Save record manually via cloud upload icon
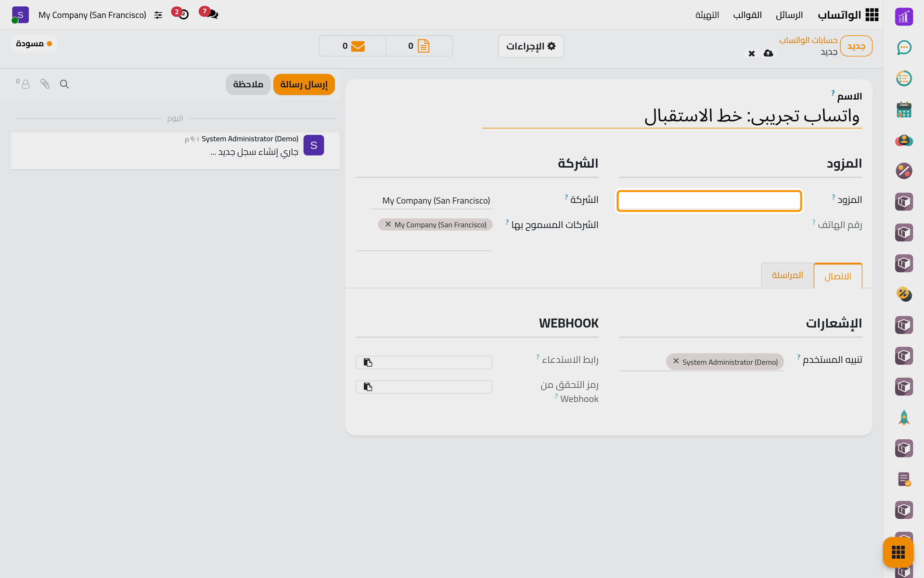This screenshot has height=578, width=924. click(769, 53)
